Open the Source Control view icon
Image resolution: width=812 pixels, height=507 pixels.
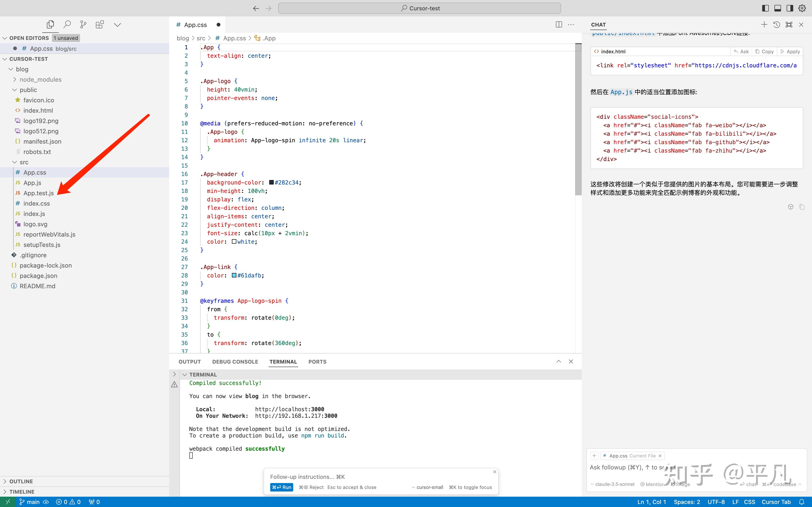(x=83, y=24)
